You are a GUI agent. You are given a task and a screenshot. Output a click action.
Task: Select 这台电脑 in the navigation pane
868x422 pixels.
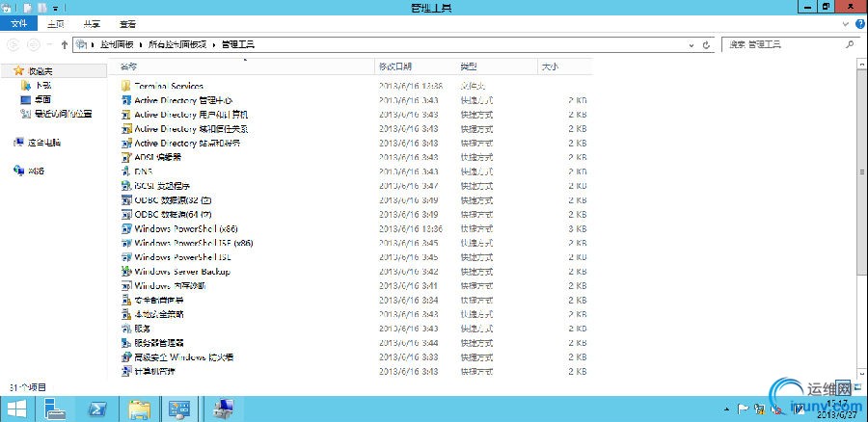pyautogui.click(x=44, y=143)
